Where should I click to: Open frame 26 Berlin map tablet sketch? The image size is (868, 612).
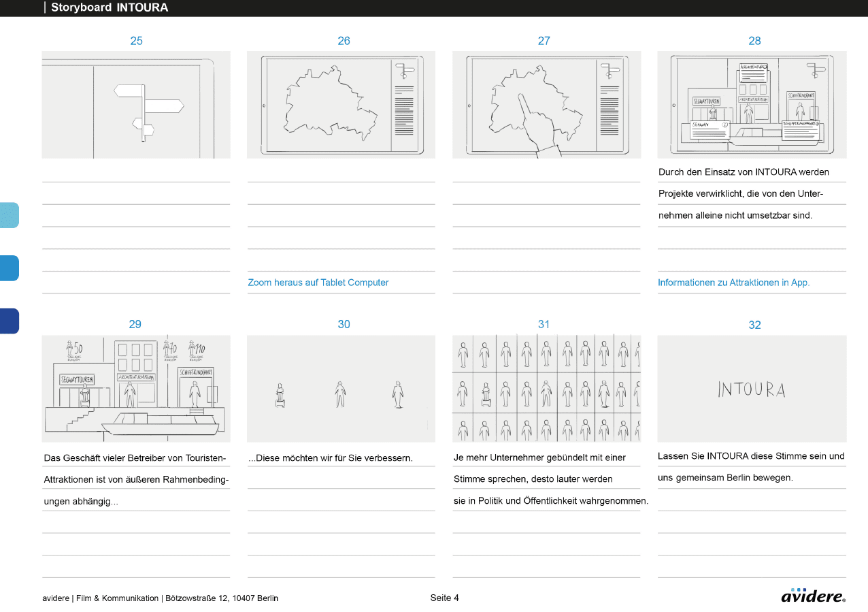pyautogui.click(x=341, y=105)
